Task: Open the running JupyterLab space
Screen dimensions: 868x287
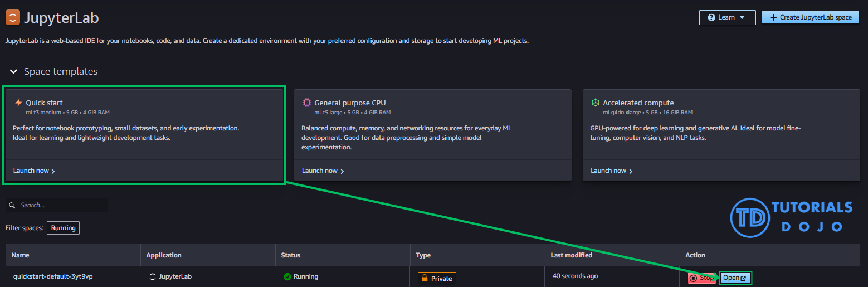Action: pos(735,278)
